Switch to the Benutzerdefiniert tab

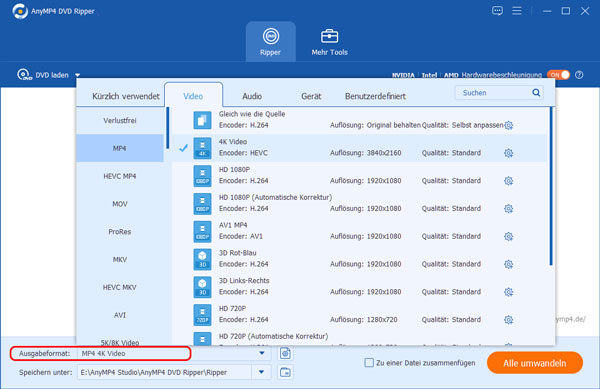point(375,96)
